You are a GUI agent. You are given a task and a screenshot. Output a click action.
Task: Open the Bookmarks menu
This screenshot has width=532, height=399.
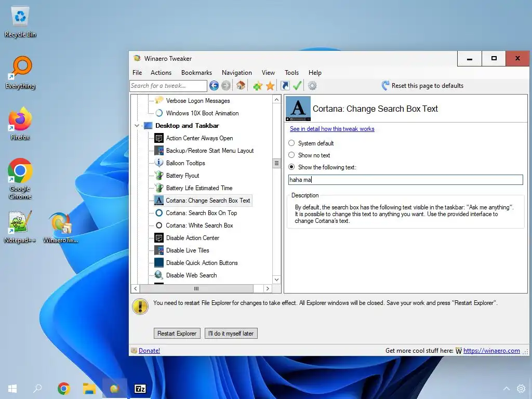click(196, 73)
